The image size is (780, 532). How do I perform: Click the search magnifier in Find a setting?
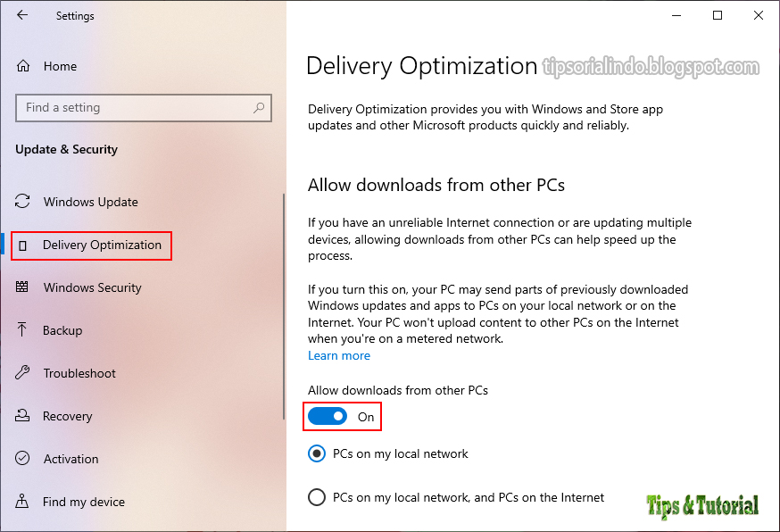259,107
